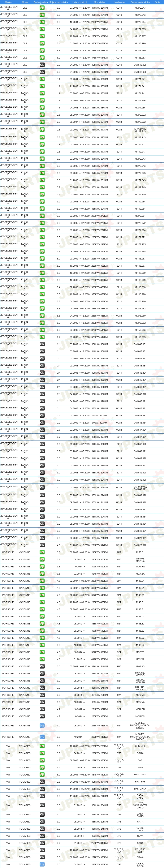Screen dimensions: 164x868
Task: Click petrol icon in Cayenne 4.8 MCY.XA row
Action: pyautogui.click(x=42, y=659)
